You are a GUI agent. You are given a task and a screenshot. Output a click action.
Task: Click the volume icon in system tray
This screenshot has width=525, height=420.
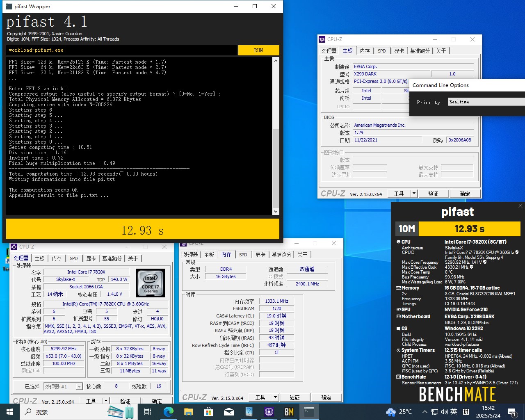(444, 412)
